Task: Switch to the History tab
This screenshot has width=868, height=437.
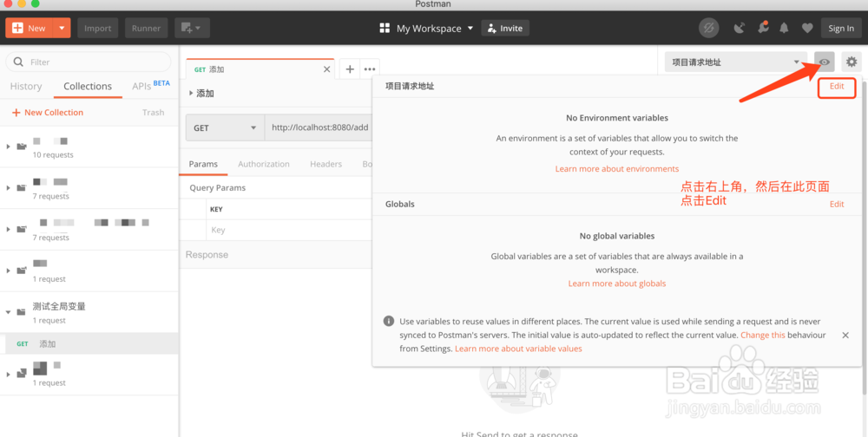Action: 26,87
